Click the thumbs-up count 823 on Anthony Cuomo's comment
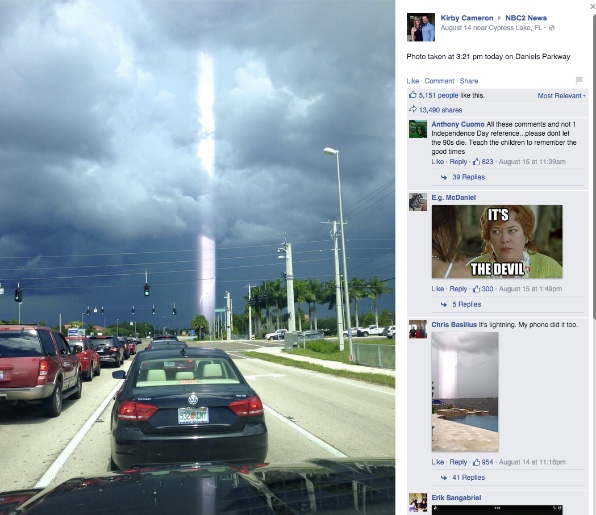The height and width of the screenshot is (515, 596). coord(487,162)
